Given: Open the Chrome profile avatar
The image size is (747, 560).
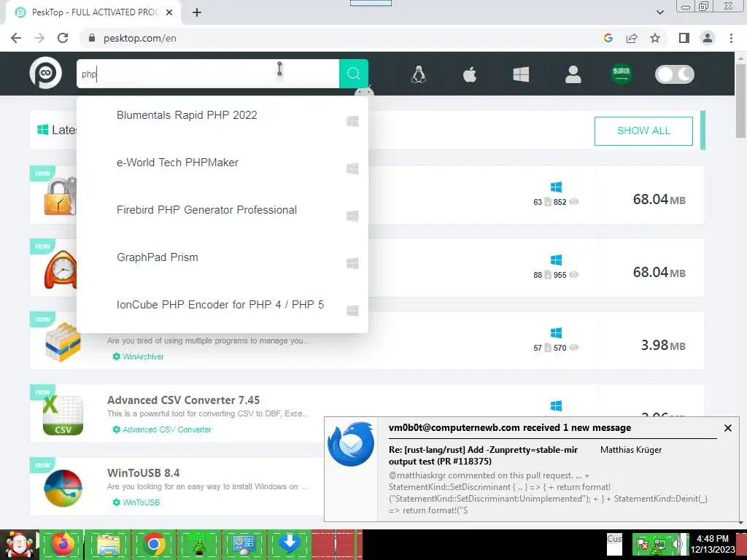Looking at the screenshot, I should coord(708,38).
